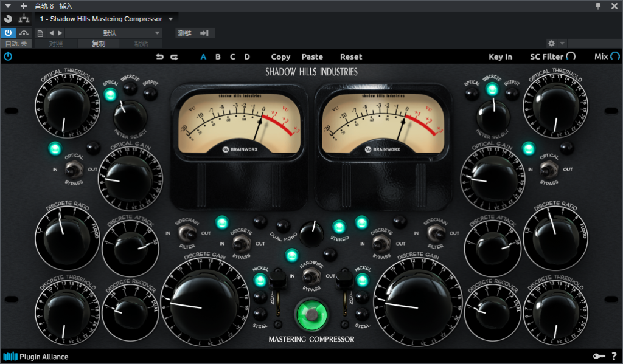Toggle the left Discrete bypass switch
Viewport: 623px width, 364px height.
tap(241, 243)
